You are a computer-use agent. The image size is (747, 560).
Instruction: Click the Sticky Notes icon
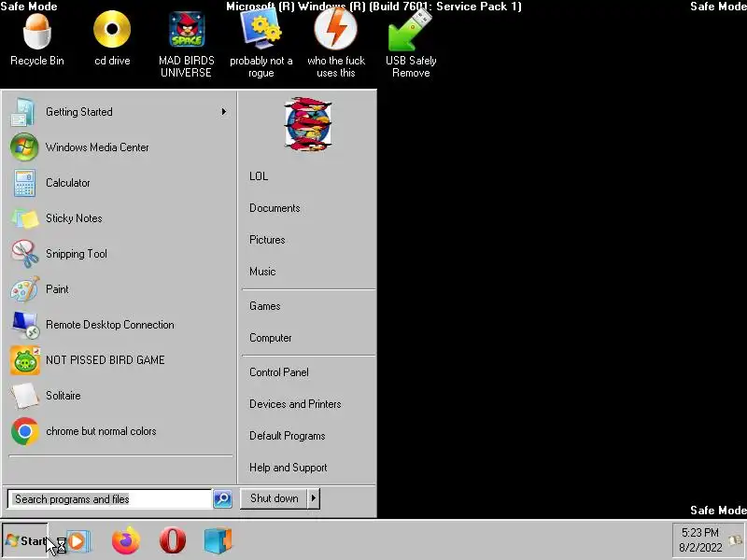click(x=25, y=218)
